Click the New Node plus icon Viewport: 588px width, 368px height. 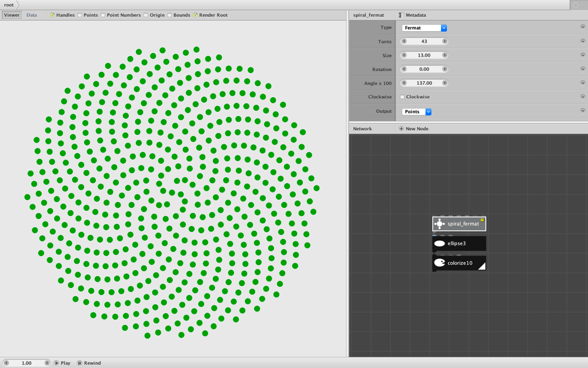click(401, 128)
